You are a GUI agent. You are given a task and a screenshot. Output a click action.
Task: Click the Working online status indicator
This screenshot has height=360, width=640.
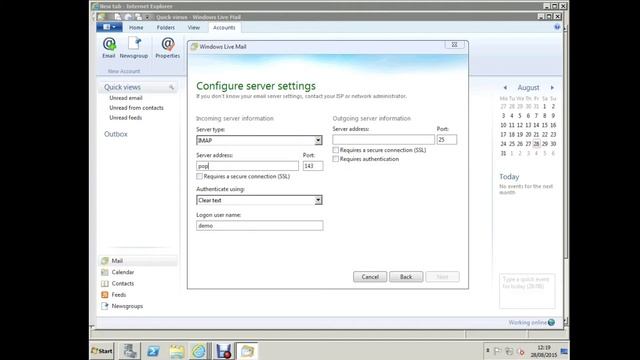[x=531, y=322]
